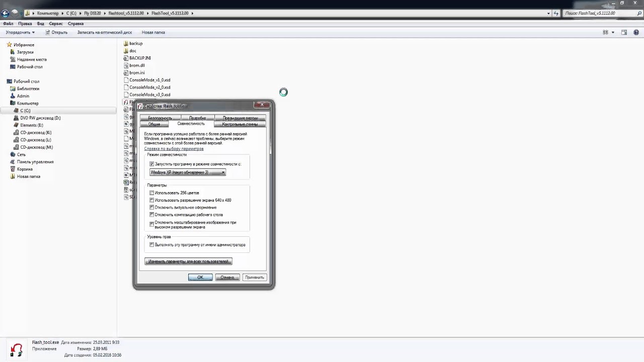Screen dimensions: 644x362
Task: Open 'Справка по выбору параметров' link
Action: coord(174,149)
